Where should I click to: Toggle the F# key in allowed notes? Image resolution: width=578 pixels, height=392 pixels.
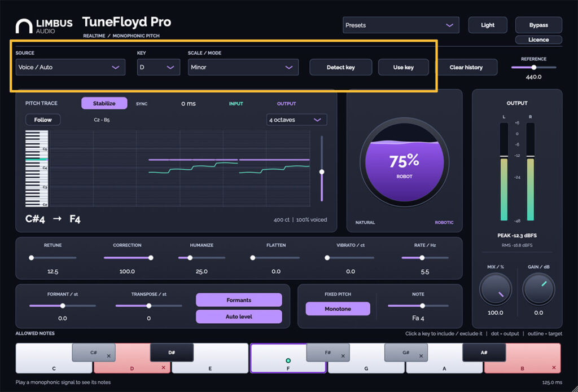328,353
